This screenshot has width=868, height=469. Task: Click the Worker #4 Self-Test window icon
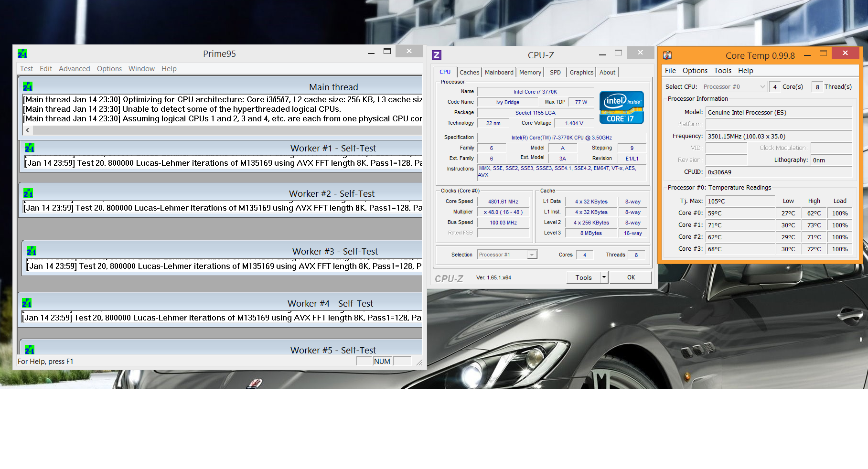click(27, 303)
